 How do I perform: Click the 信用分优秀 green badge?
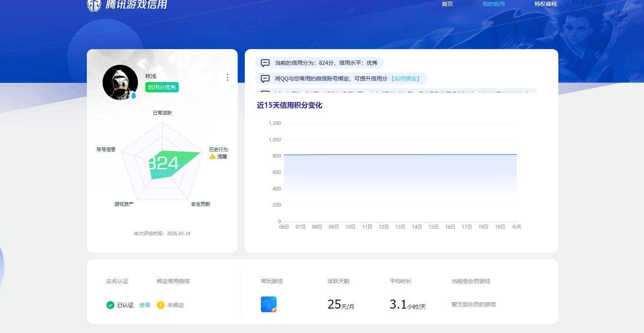click(162, 87)
